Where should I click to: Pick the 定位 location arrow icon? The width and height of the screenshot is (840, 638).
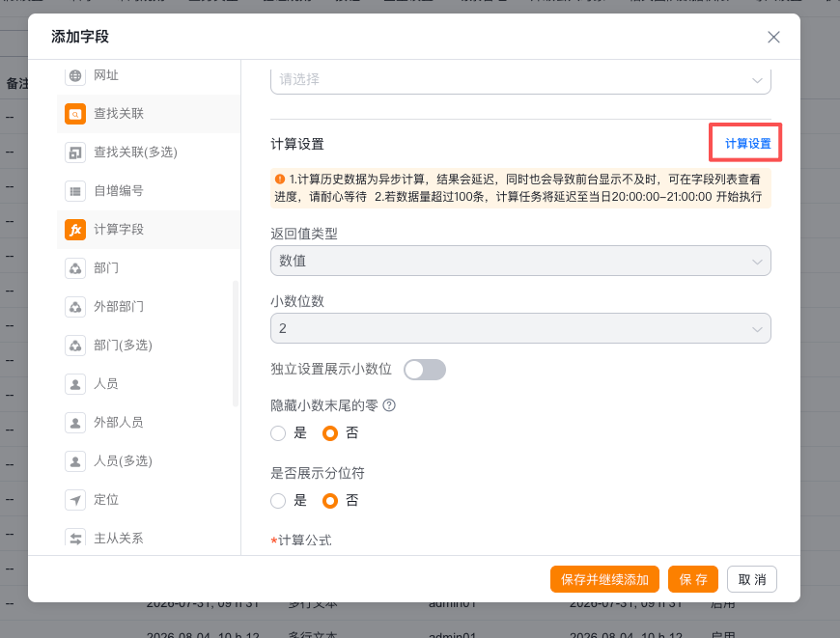pos(75,500)
